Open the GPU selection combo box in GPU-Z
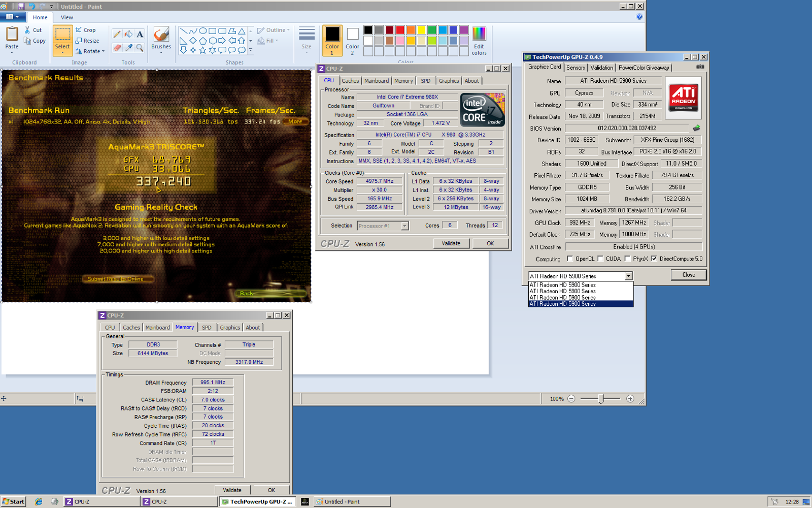Screen dimensions: 812x508 (628, 276)
